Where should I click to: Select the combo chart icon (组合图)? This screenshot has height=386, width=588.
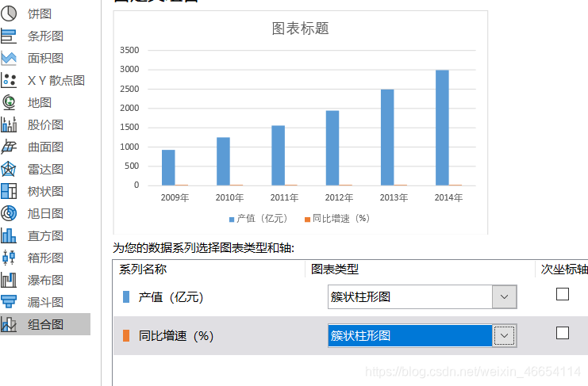tap(9, 324)
